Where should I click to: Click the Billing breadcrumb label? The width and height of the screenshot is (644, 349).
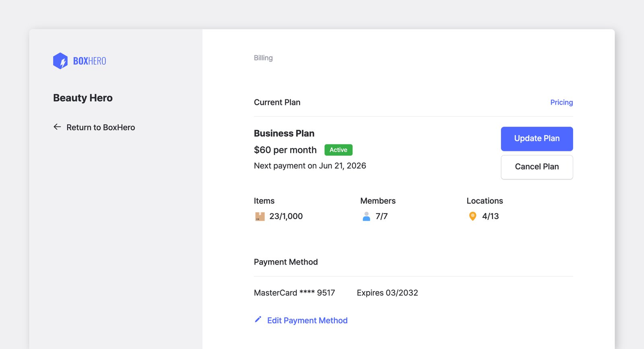[x=263, y=58]
